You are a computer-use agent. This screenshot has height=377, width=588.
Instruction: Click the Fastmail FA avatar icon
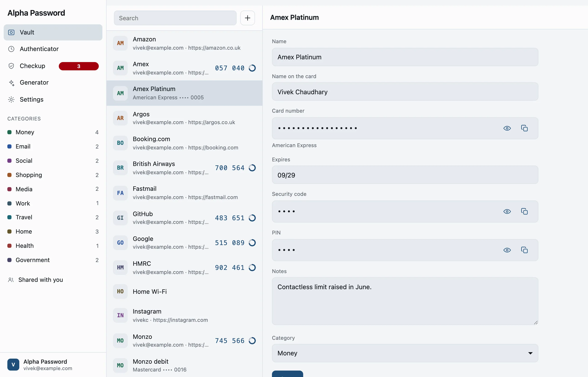coord(120,193)
